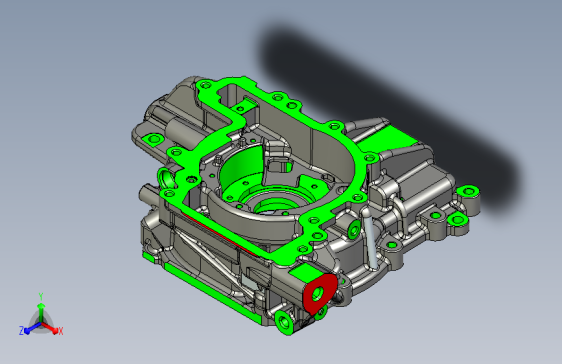Select the red X axis on the orientation triad
This screenshot has height=364, width=562.
(x=50, y=327)
